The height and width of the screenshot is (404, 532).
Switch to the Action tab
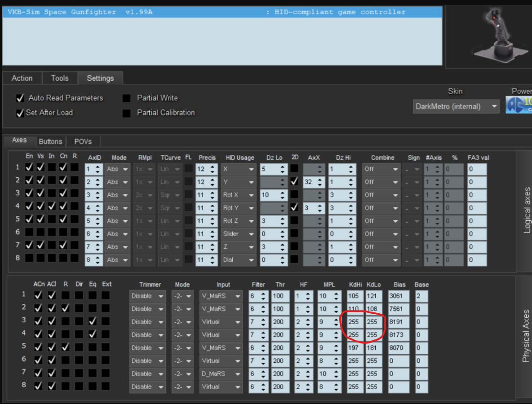pyautogui.click(x=22, y=78)
